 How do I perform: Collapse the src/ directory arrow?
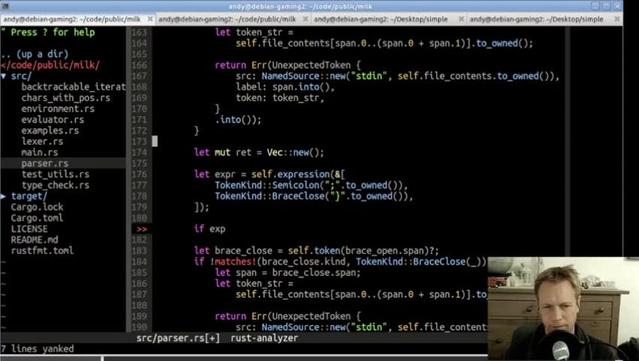[x=4, y=76]
